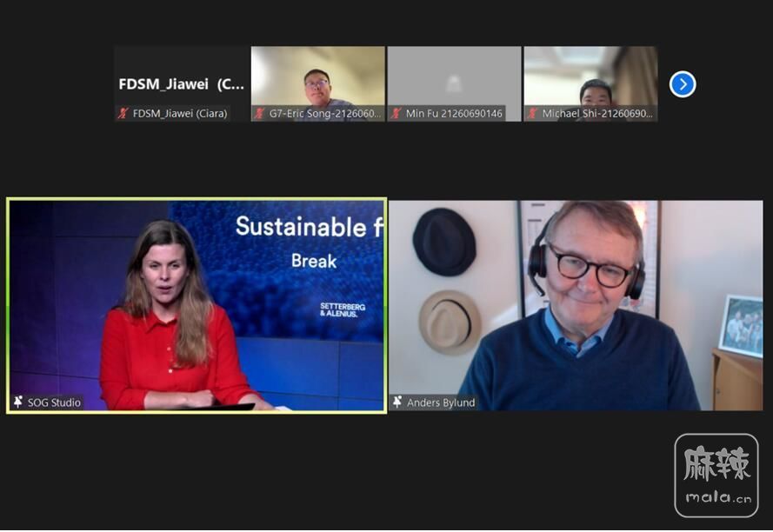Image resolution: width=773 pixels, height=532 pixels.
Task: Click muted mic icon beside Min Fu
Action: 396,114
